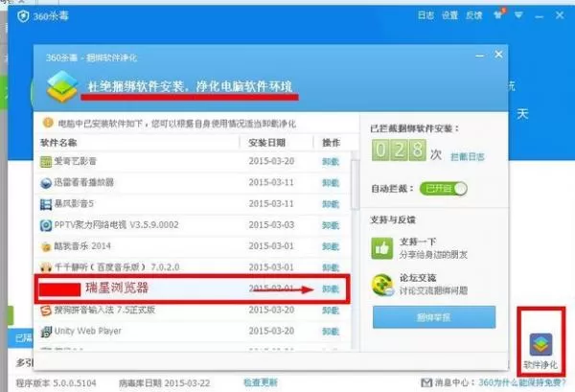Image resolution: width=575 pixels, height=392 pixels.
Task: Click the 360杀毒 shield logo icon
Action: 23,16
